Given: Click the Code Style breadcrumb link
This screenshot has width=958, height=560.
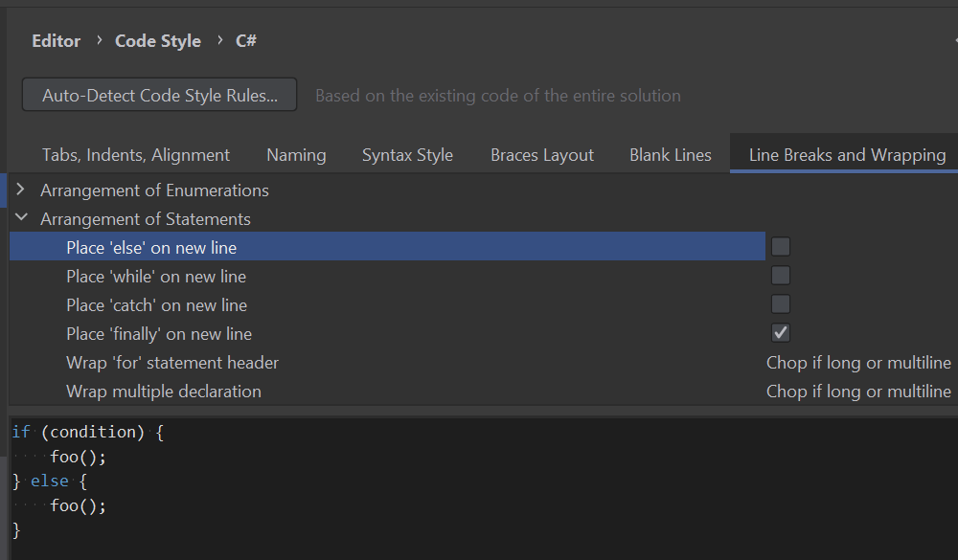Looking at the screenshot, I should (158, 41).
